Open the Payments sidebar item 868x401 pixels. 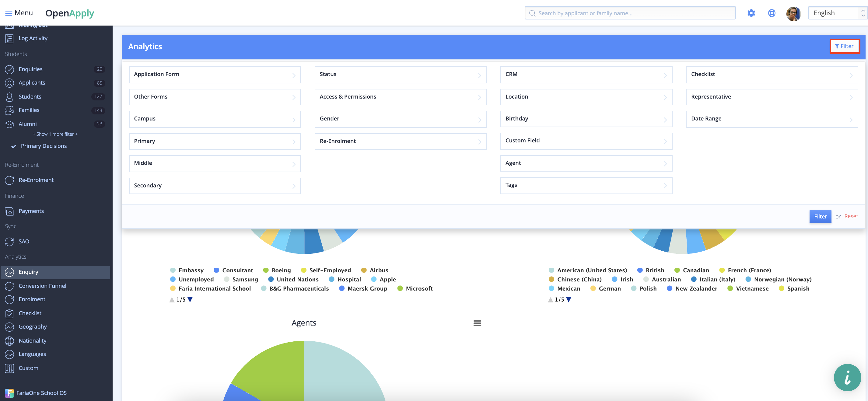click(x=31, y=211)
